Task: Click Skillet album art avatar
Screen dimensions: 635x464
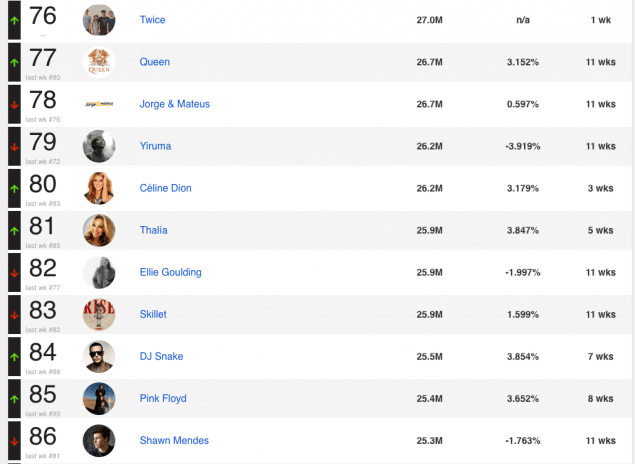Action: (x=99, y=314)
